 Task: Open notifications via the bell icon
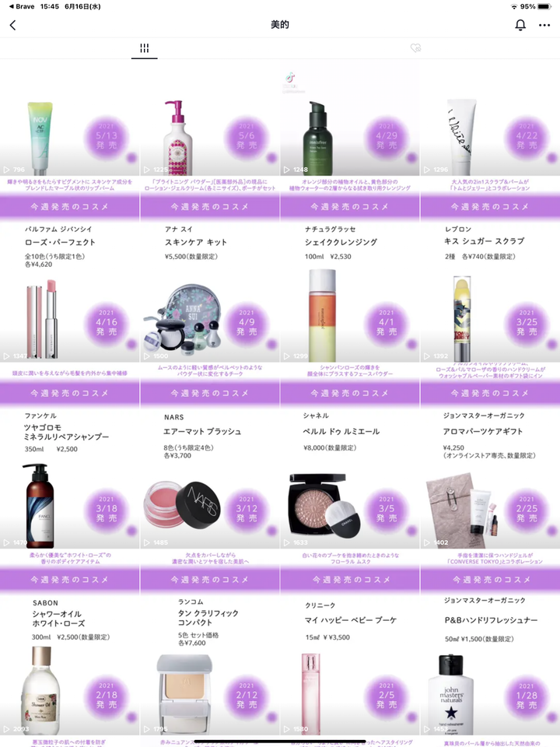(x=520, y=25)
